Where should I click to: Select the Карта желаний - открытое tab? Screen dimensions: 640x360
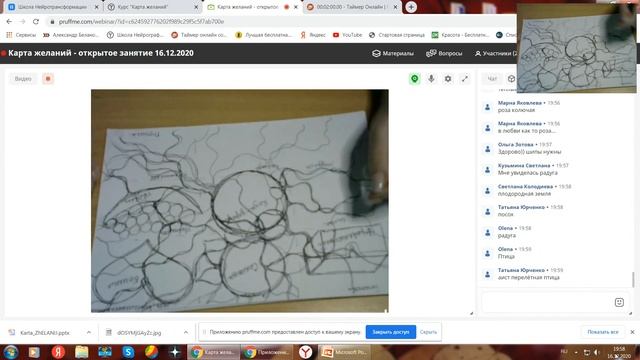pyautogui.click(x=247, y=7)
